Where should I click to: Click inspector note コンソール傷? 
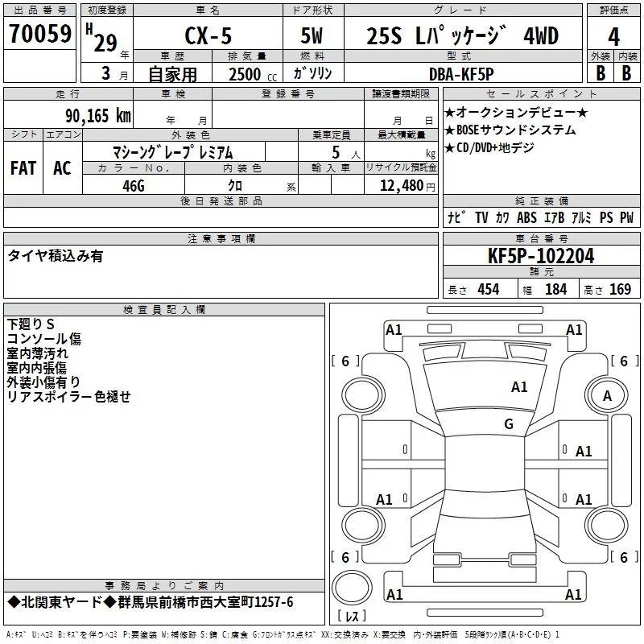coord(44,338)
